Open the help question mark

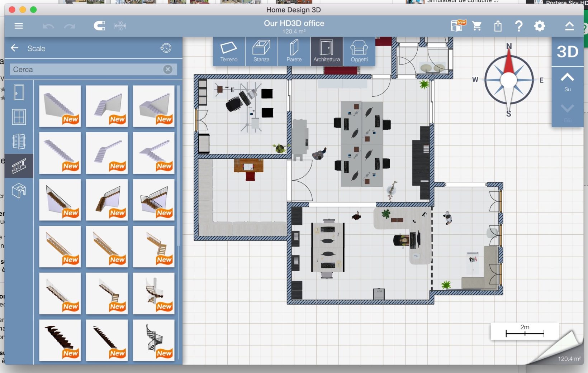click(518, 26)
